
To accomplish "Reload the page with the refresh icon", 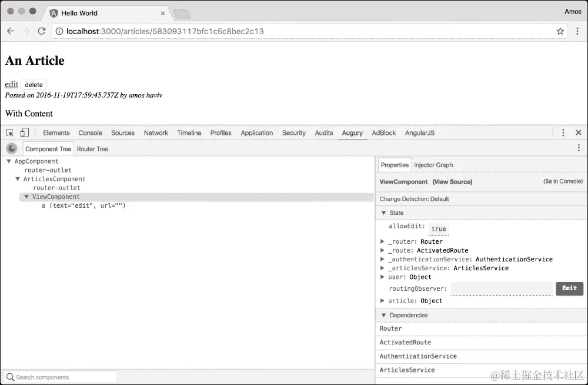I will (42, 31).
